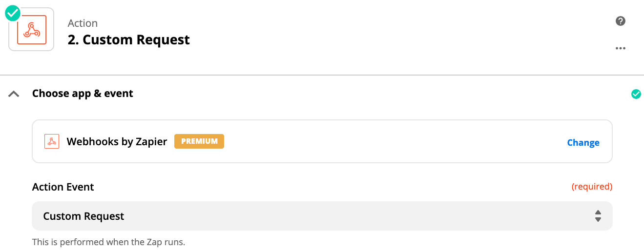
Task: Open the Custom Request event dropdown
Action: (x=312, y=216)
